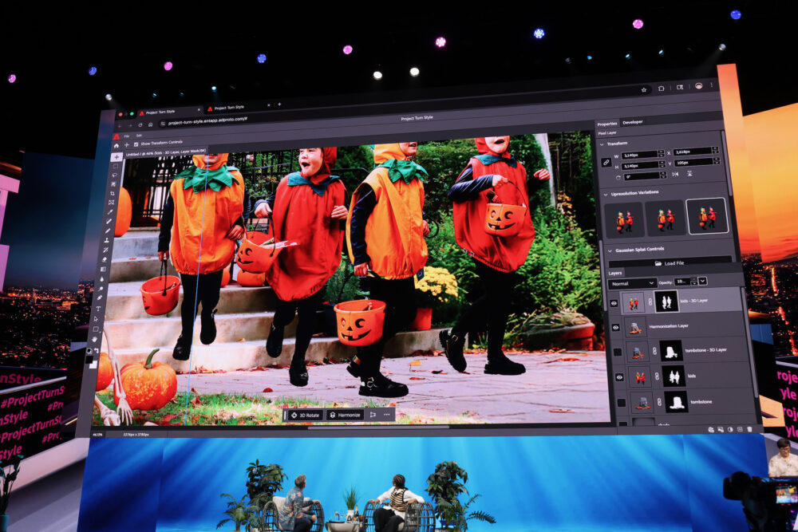This screenshot has height=532, width=798.
Task: Uncheck the Show Transform Controls checkbox
Action: (x=135, y=144)
